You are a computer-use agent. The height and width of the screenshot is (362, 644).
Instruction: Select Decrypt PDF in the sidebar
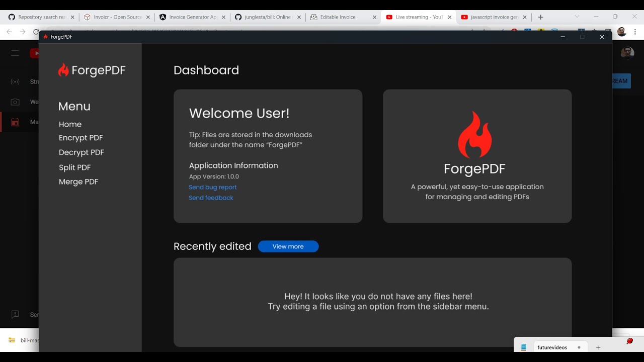(x=81, y=152)
